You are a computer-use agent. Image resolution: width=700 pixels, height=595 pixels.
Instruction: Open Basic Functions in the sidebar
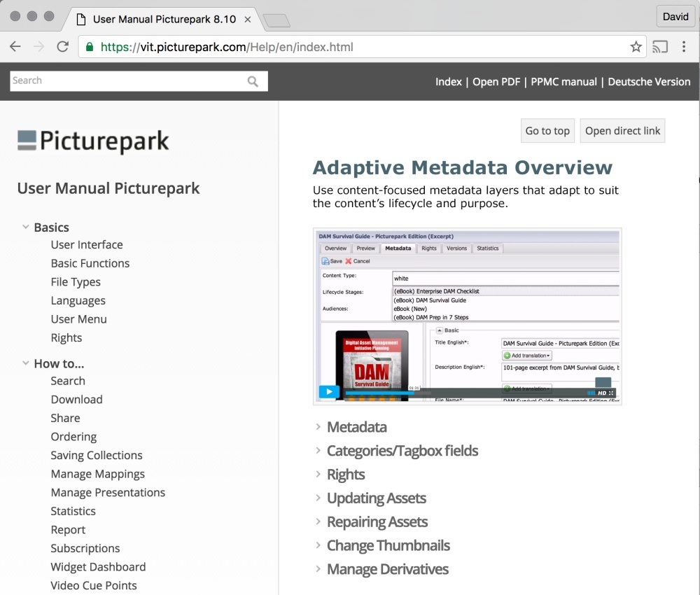point(90,263)
